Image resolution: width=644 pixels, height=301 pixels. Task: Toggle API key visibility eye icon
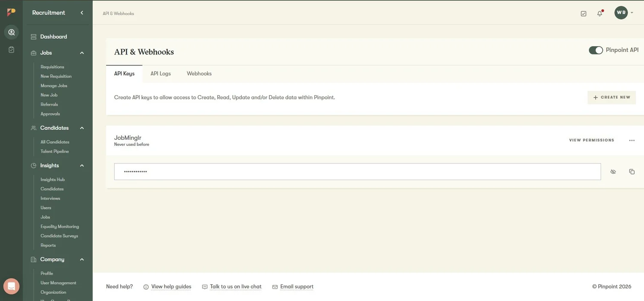tap(613, 172)
